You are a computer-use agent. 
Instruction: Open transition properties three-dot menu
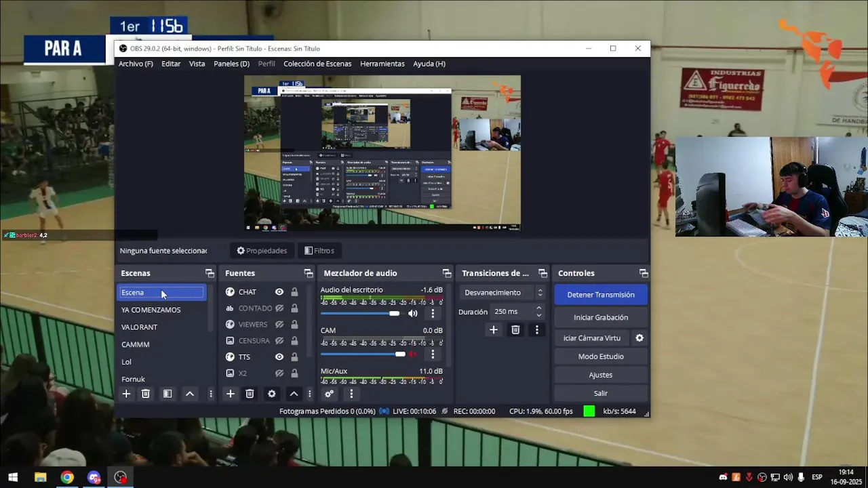(x=536, y=330)
